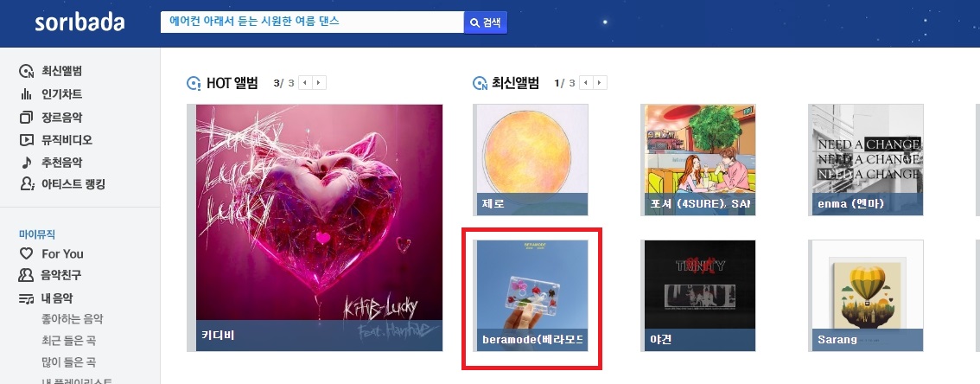Open 추천음악 music note icon
Viewport: 980px width, 384px height.
(26, 163)
